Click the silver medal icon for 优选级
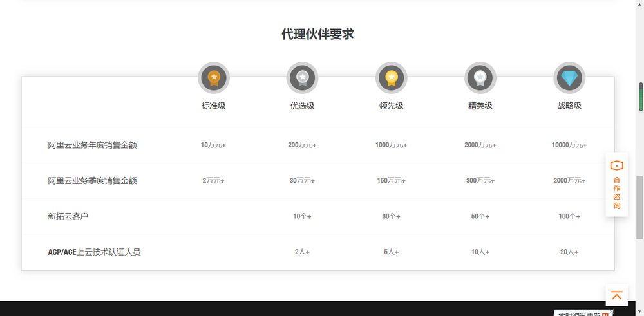This screenshot has width=644, height=316. 302,78
